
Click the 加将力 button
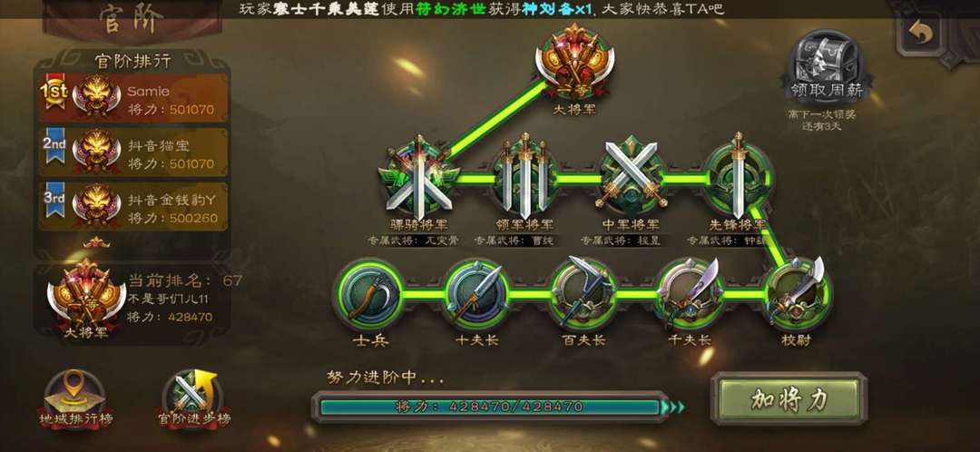coord(789,400)
